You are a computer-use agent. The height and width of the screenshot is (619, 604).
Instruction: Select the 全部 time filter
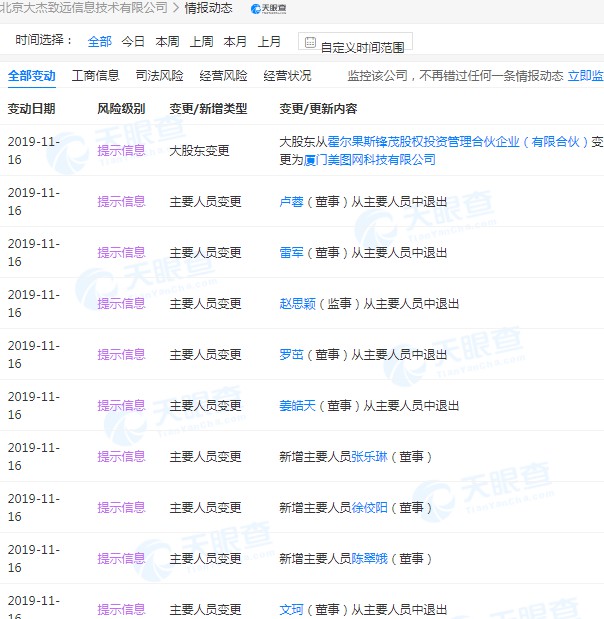tap(99, 41)
